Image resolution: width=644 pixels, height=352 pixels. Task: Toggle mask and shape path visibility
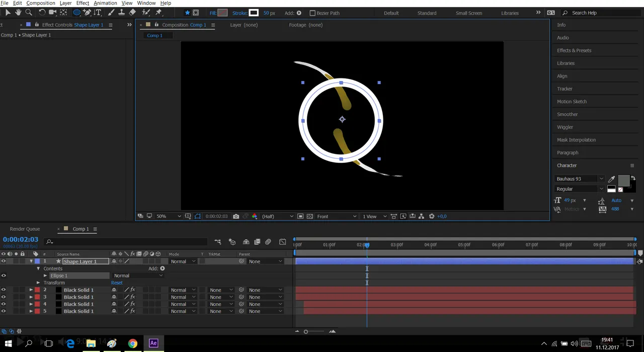[x=198, y=216]
